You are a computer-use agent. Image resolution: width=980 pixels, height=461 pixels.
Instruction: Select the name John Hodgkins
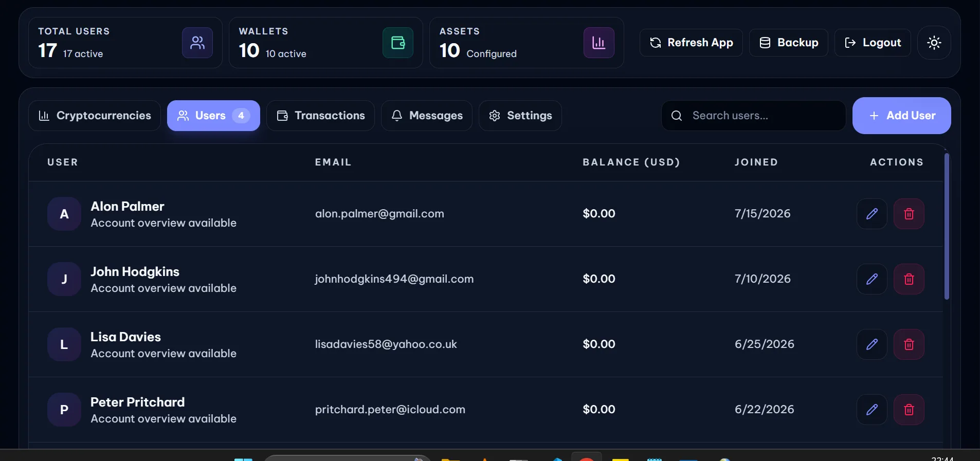(135, 272)
